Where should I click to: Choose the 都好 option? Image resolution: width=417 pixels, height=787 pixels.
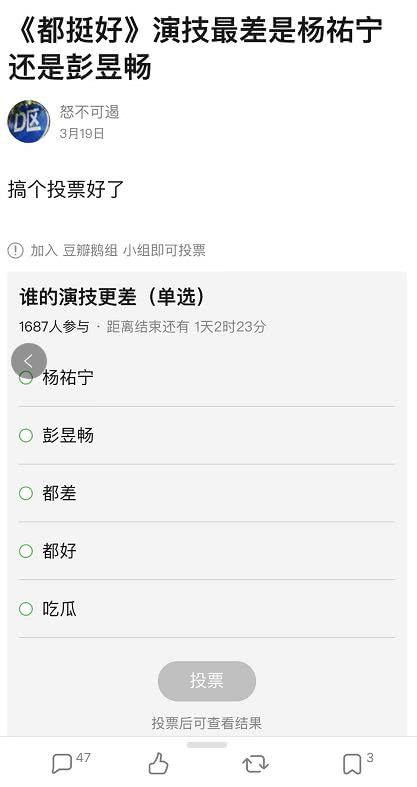click(x=207, y=551)
